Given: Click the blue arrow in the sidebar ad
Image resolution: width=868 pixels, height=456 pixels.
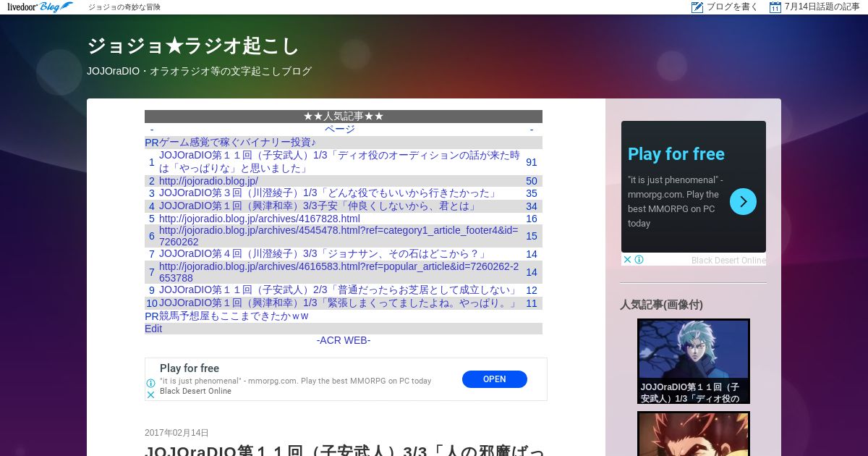Looking at the screenshot, I should 743,201.
